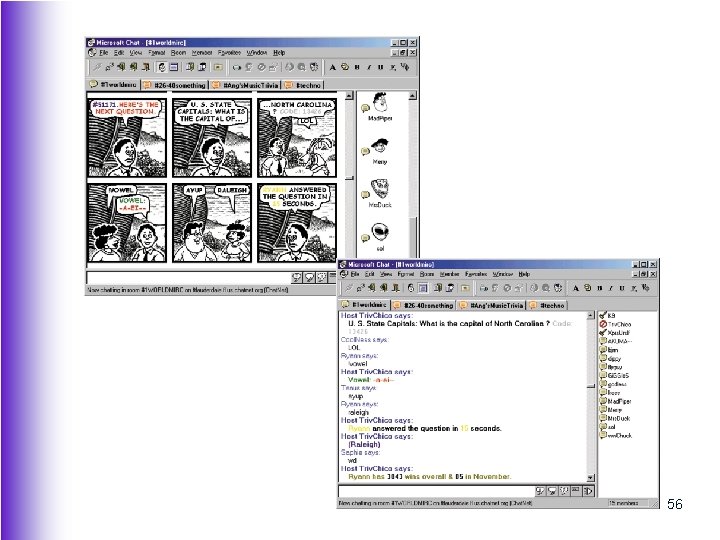The width and height of the screenshot is (720, 540).
Task: Select K9 in text view member list
Action: (607, 315)
